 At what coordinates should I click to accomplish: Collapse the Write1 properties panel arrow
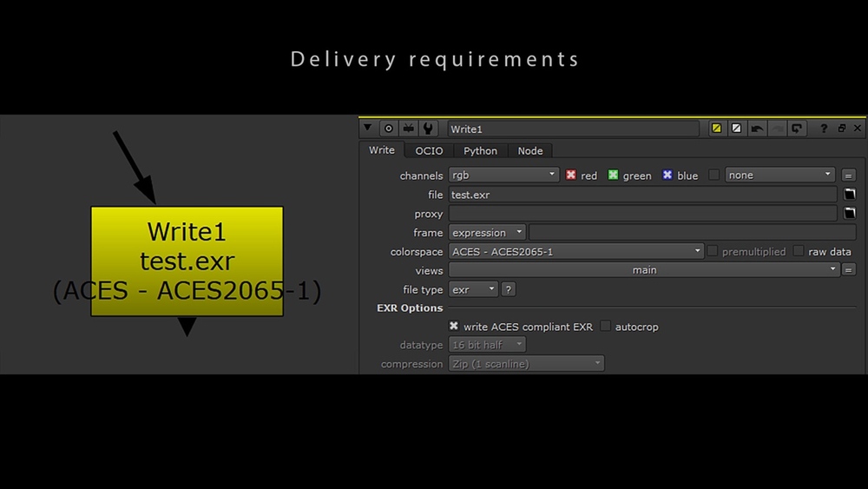tap(369, 129)
